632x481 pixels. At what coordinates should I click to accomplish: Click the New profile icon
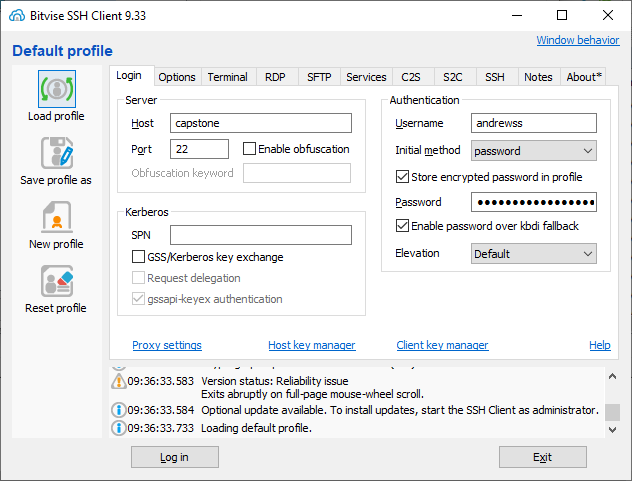click(56, 217)
